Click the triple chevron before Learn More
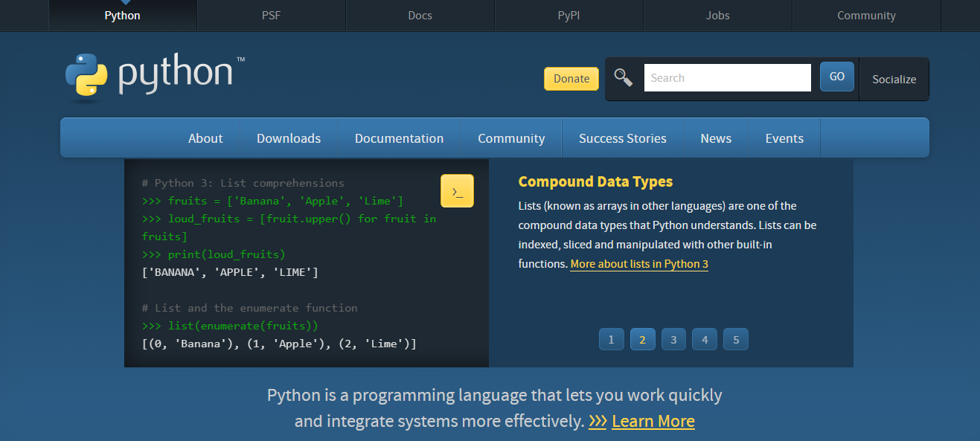 (x=598, y=421)
